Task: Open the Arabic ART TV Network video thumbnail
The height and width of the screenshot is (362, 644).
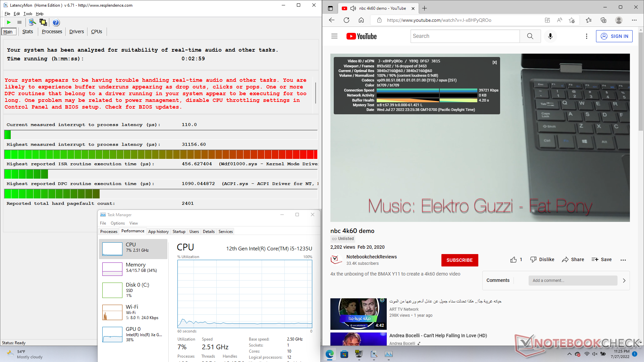Action: point(359,314)
